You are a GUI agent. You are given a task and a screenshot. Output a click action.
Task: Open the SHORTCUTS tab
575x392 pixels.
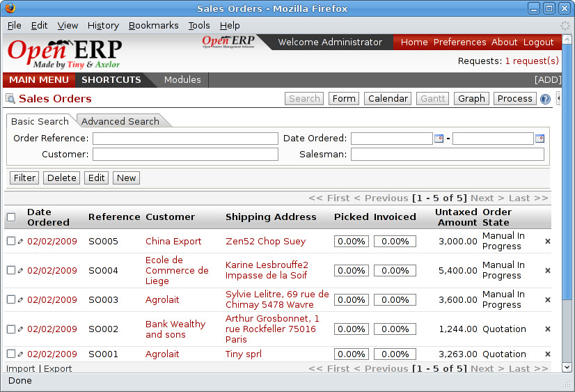(111, 80)
